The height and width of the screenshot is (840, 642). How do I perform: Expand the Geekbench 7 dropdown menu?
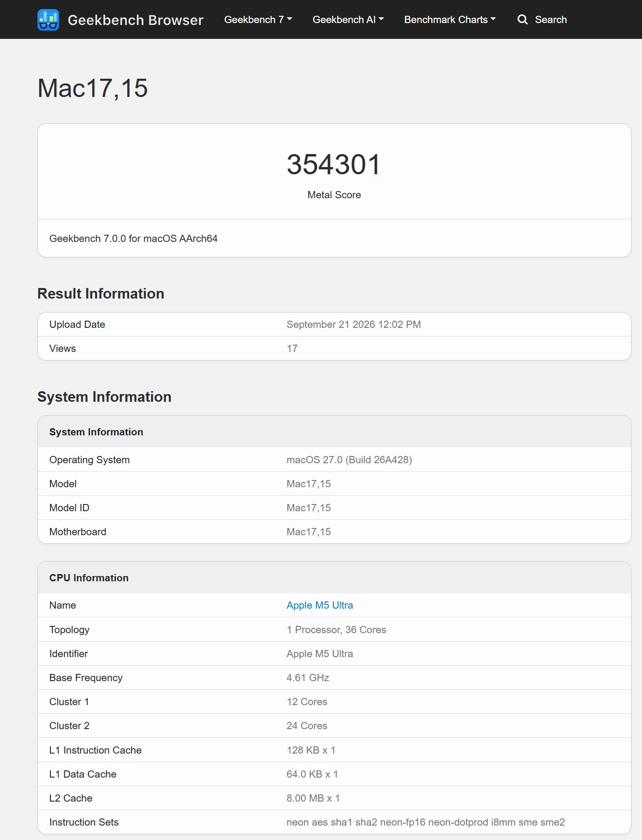point(258,20)
